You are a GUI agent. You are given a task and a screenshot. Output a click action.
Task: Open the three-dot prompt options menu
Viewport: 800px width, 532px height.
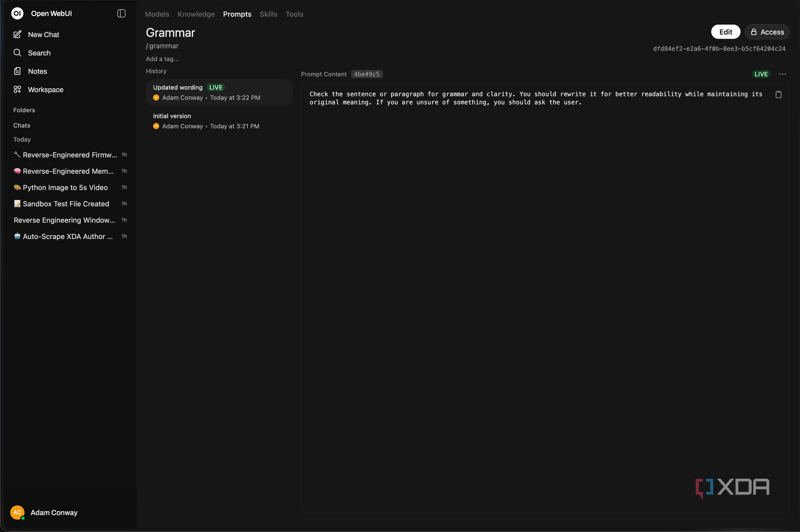coord(782,74)
